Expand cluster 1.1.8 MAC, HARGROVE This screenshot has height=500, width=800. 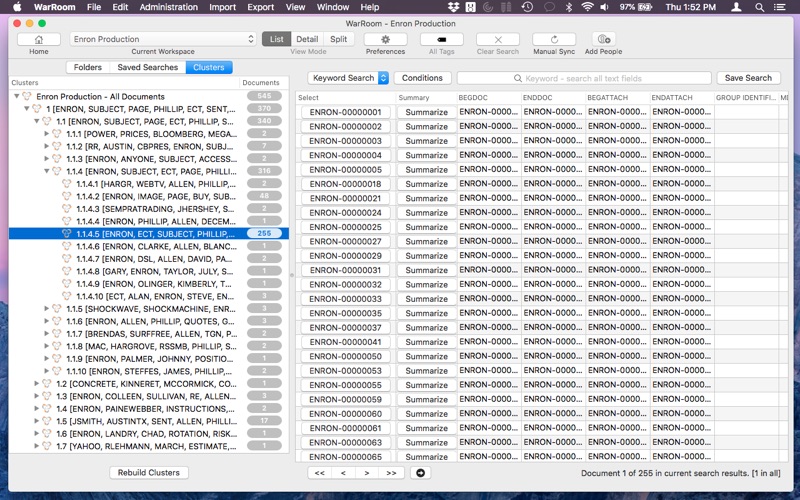click(x=46, y=346)
